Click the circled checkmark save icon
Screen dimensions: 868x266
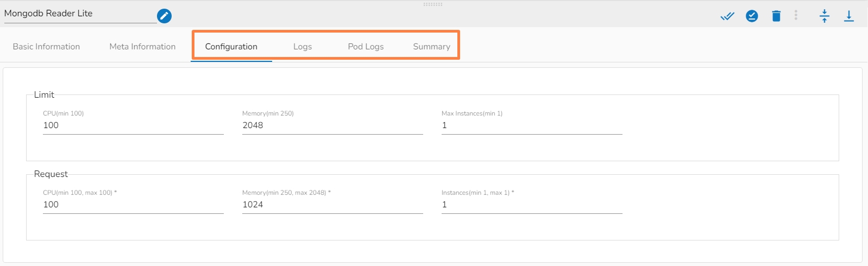tap(752, 16)
